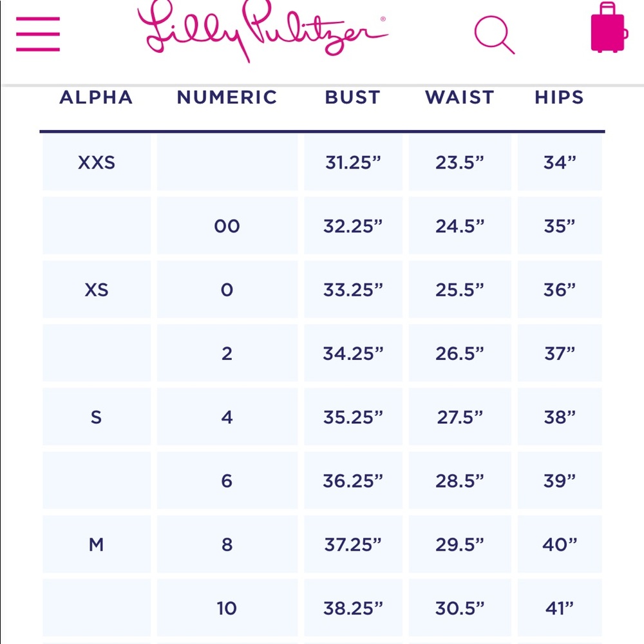Select numeric size 10 cell
This screenshot has width=644, height=644.
227,608
